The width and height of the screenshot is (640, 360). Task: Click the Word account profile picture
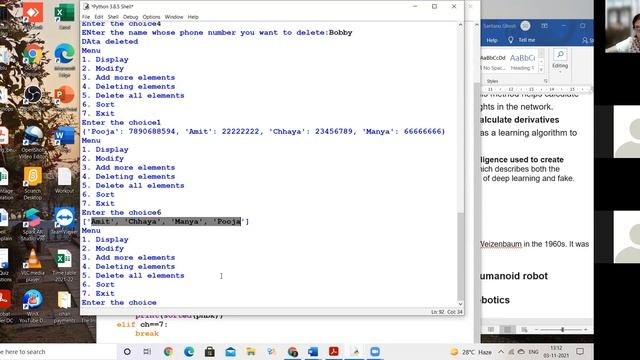tap(525, 26)
